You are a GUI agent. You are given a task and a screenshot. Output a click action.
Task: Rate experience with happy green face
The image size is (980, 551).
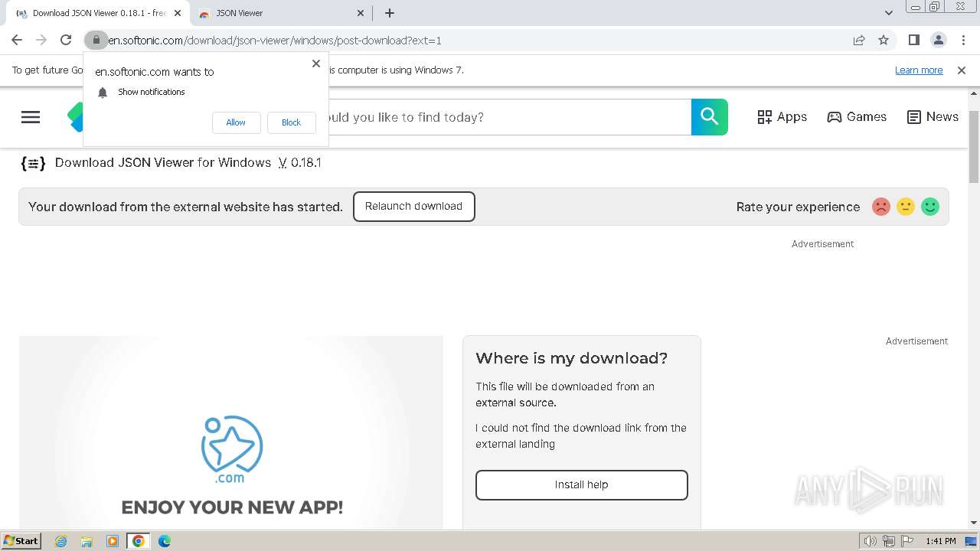tap(930, 207)
